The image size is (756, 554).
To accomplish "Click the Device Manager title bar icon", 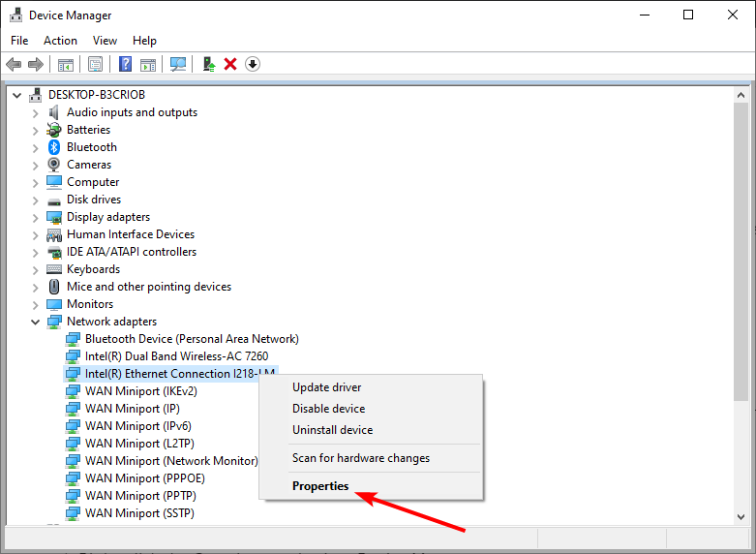I will coord(15,15).
